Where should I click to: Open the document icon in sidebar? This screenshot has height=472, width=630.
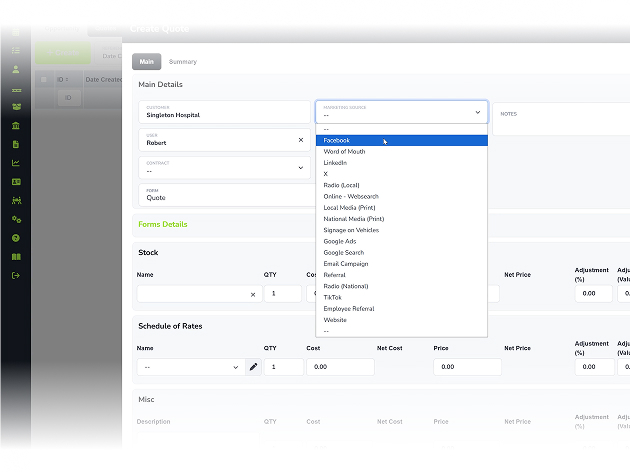(16, 144)
